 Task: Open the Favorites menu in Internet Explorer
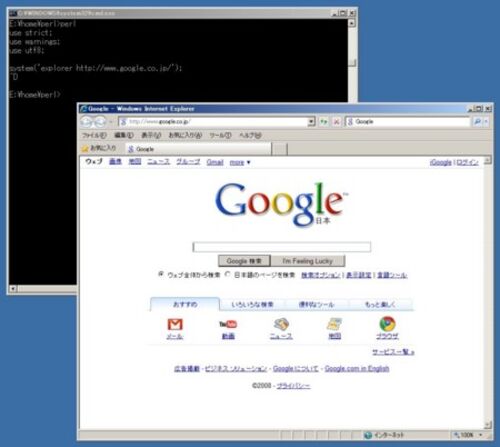click(185, 135)
